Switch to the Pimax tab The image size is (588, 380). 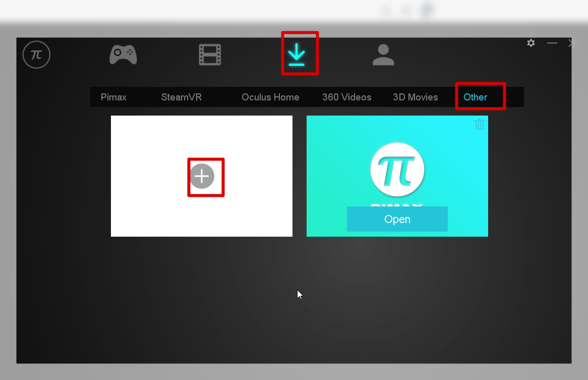pos(113,97)
